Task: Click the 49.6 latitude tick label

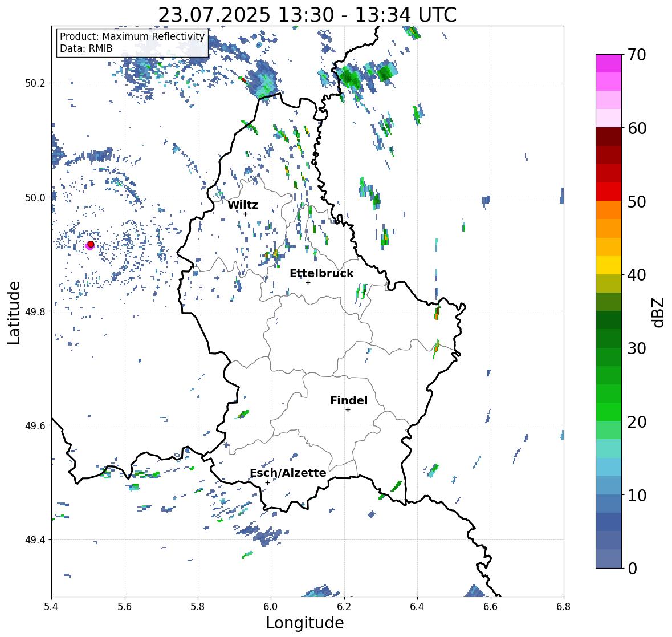Action: coord(35,425)
